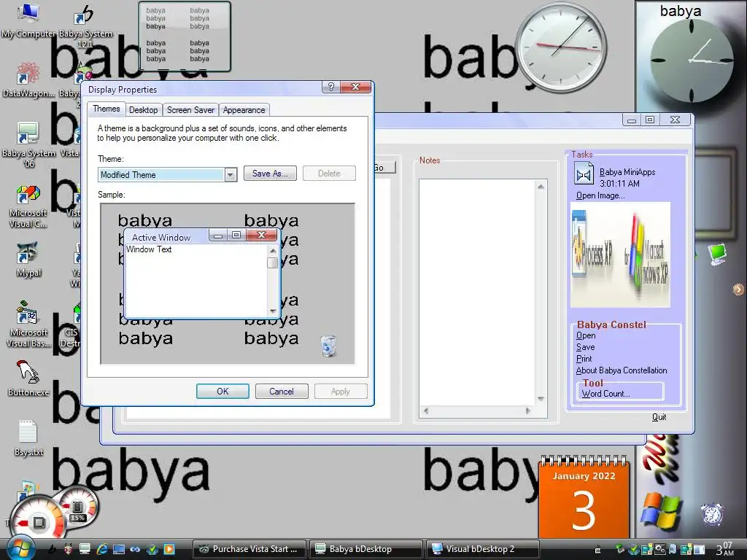Click Cancel in Display Properties
Image resolution: width=747 pixels, height=560 pixels.
coord(282,392)
